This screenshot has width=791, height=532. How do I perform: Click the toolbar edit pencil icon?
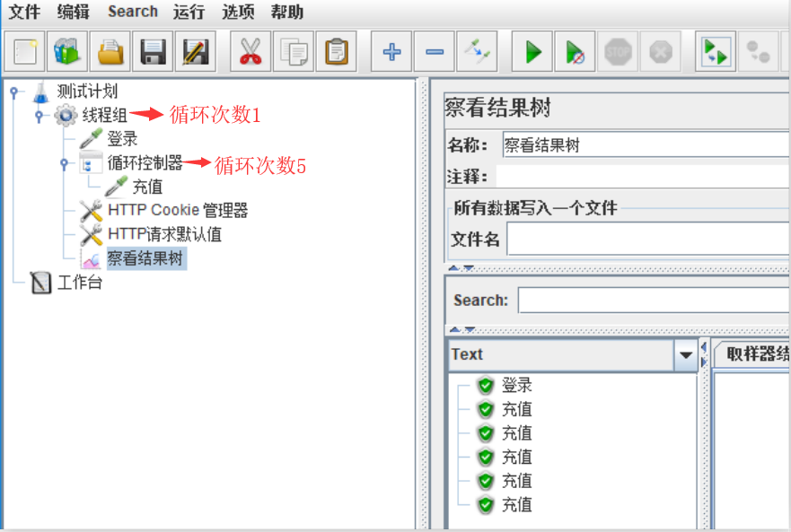196,51
